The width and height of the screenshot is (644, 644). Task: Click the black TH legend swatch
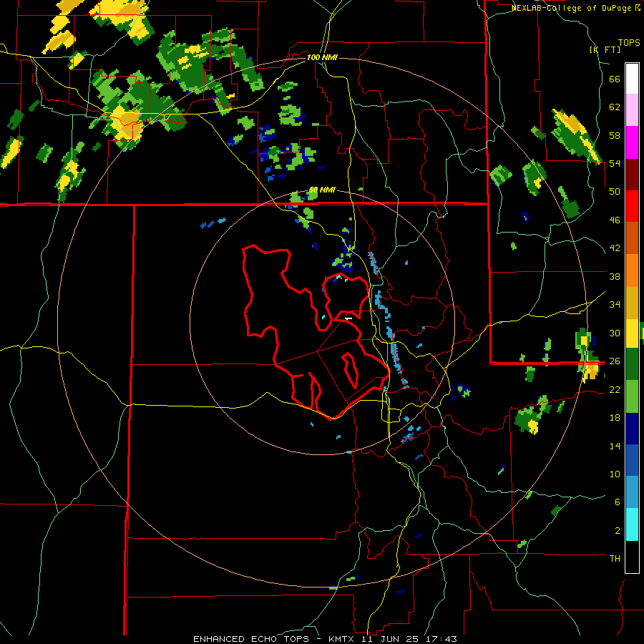tap(632, 557)
